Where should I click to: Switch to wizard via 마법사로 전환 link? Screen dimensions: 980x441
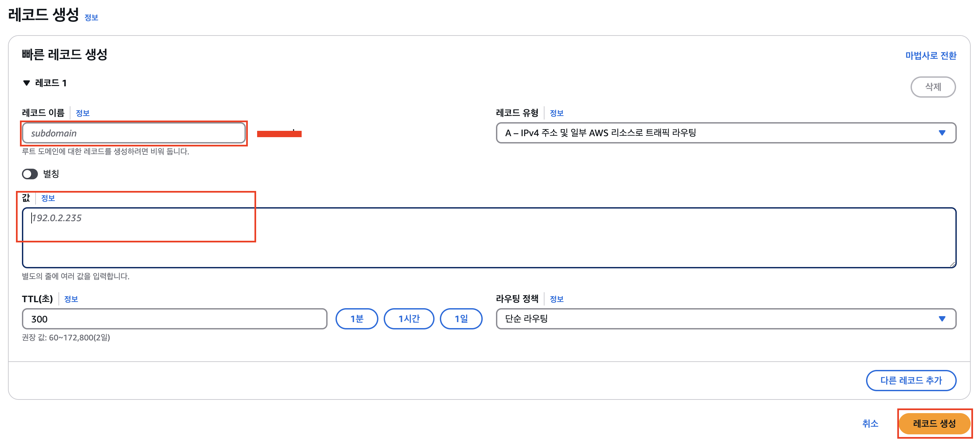pyautogui.click(x=931, y=55)
